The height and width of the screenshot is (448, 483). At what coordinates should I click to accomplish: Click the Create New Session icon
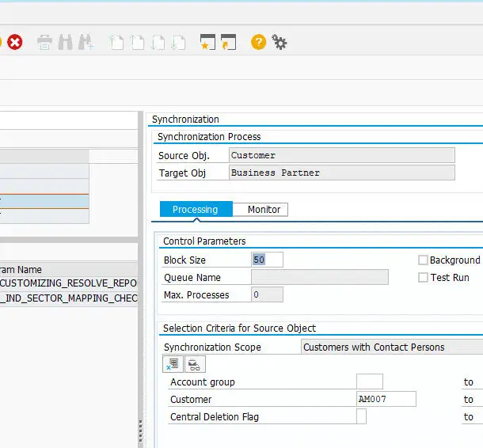click(207, 42)
